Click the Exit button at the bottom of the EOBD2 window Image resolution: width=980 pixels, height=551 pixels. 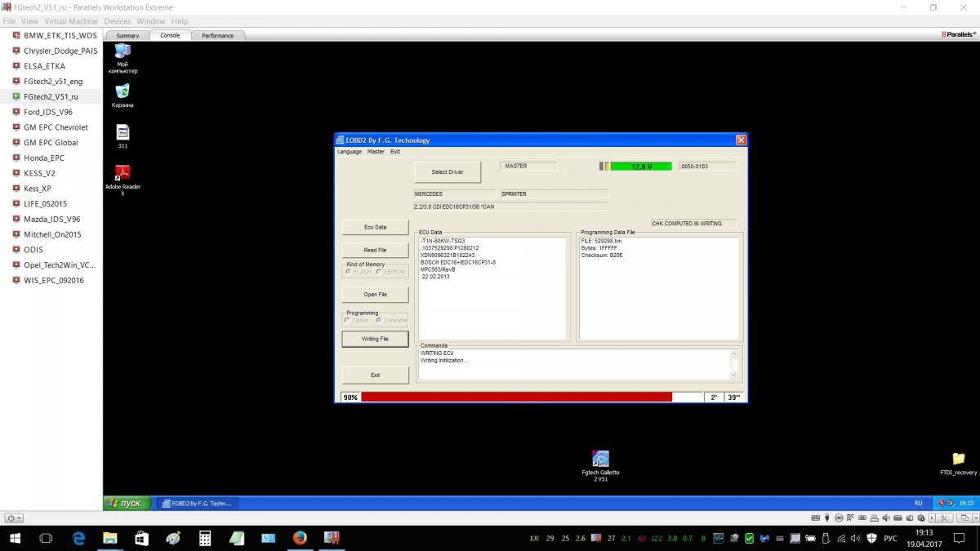pyautogui.click(x=376, y=375)
